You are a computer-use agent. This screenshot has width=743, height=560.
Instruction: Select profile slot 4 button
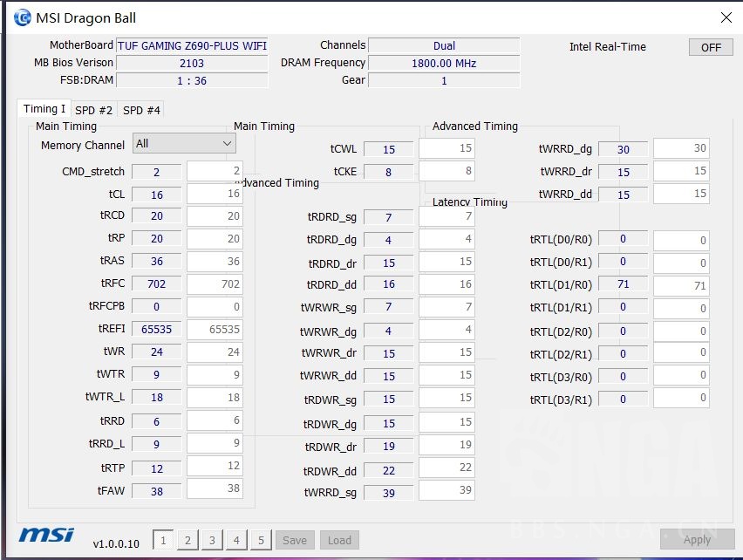236,540
